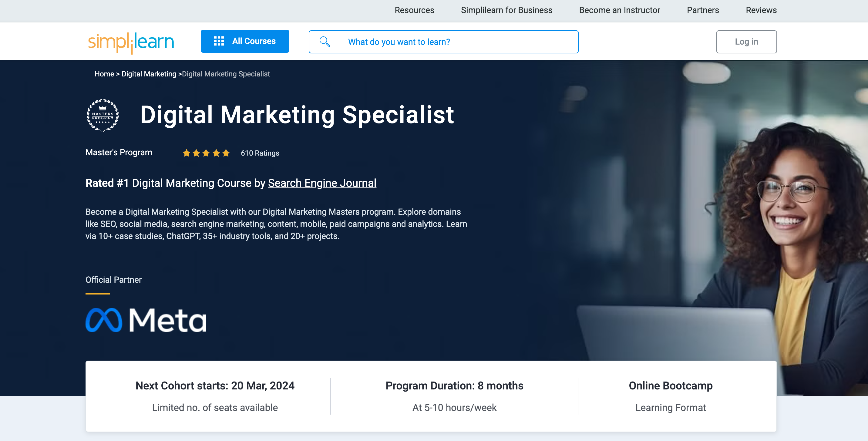Click the five-star rating icons

(x=206, y=153)
